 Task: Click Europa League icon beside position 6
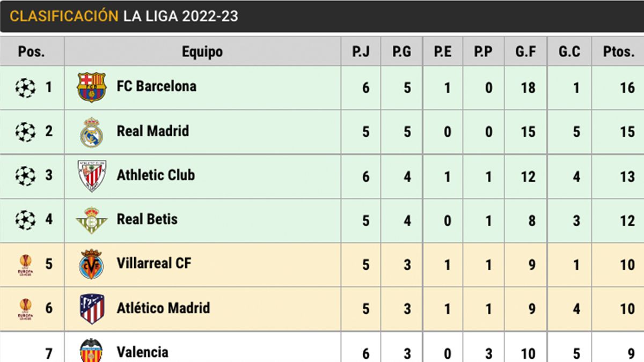tap(25, 309)
